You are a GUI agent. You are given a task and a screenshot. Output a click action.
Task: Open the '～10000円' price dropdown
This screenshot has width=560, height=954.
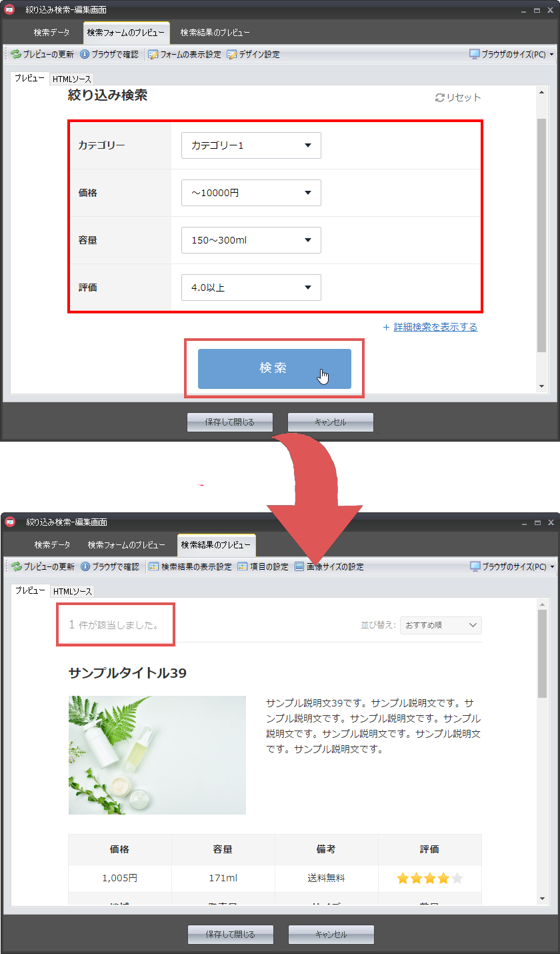tap(251, 193)
